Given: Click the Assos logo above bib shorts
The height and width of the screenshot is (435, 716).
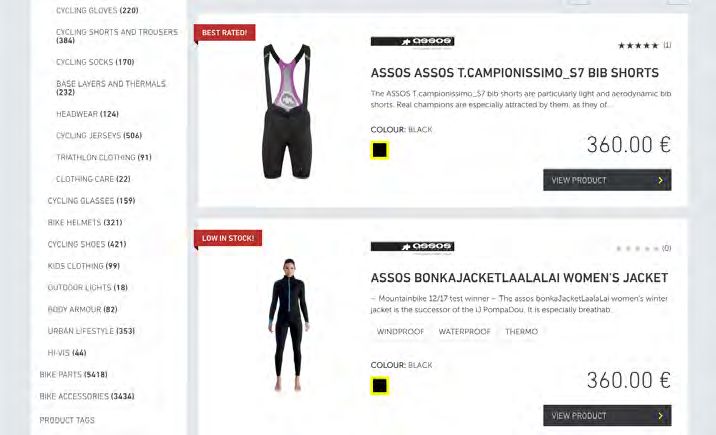Looking at the screenshot, I should tap(412, 42).
